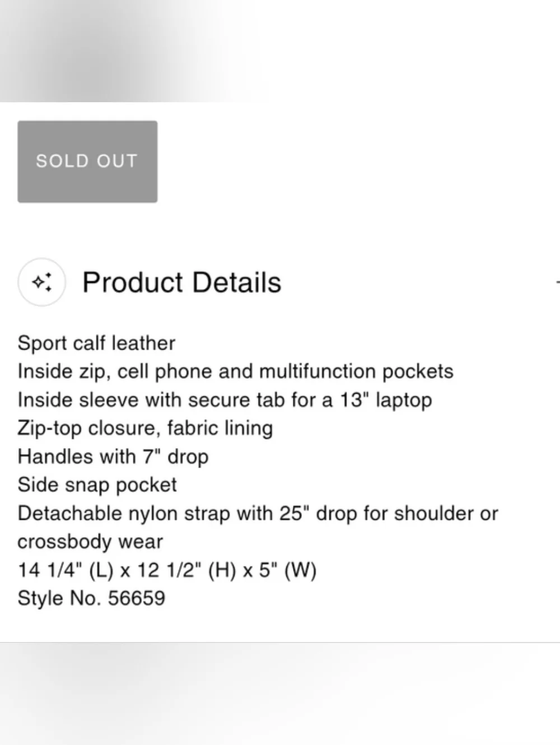This screenshot has width=560, height=745.
Task: Click the bag dimensions line
Action: click(167, 570)
